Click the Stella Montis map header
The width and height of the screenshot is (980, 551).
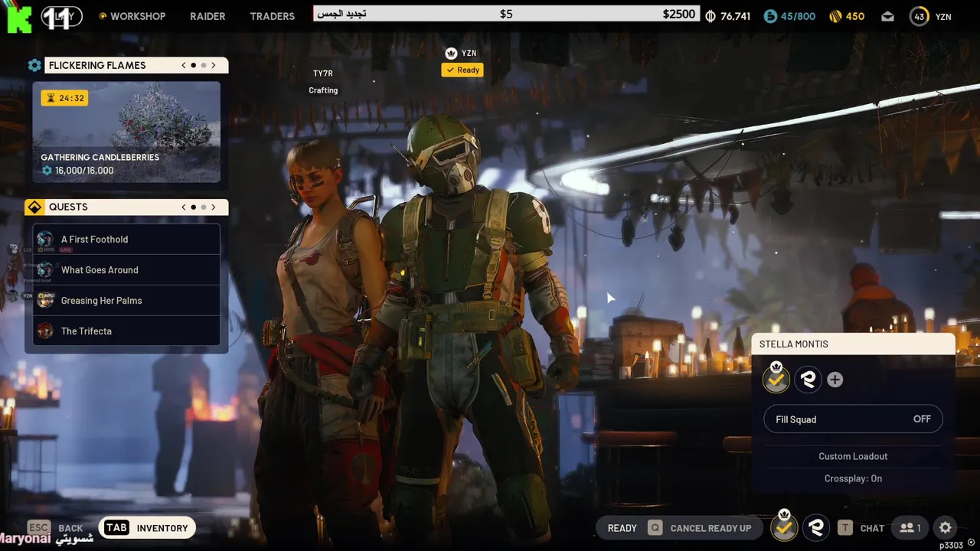[853, 344]
